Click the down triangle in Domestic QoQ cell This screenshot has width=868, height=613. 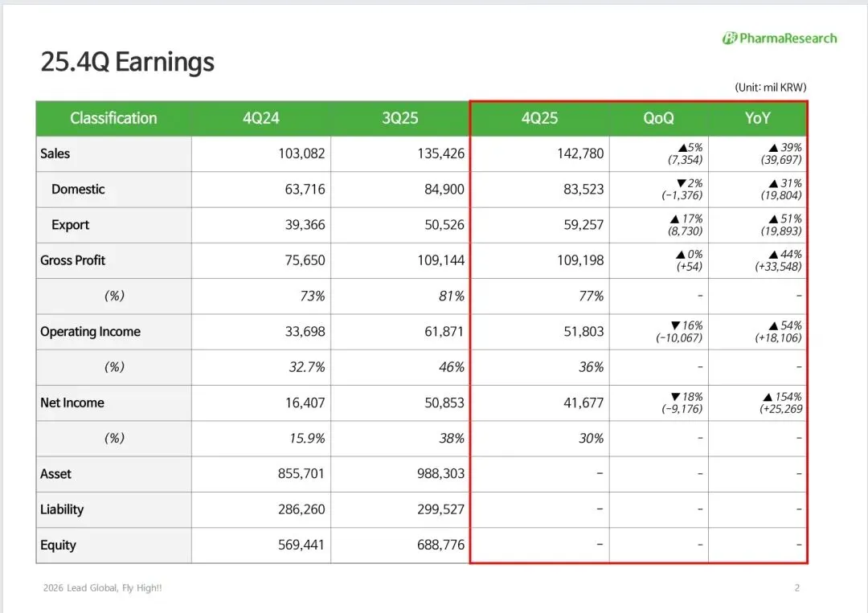pyautogui.click(x=682, y=183)
